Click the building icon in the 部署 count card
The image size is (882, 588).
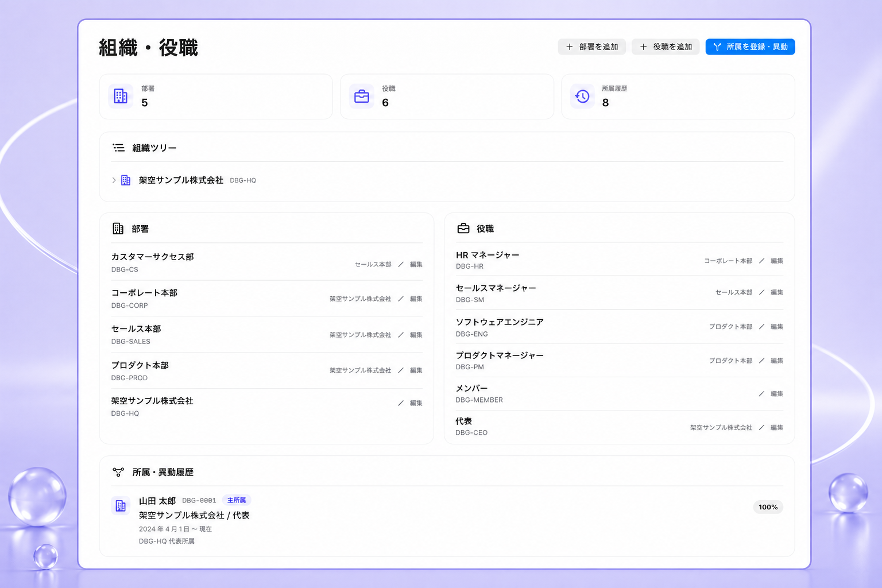[x=121, y=96]
